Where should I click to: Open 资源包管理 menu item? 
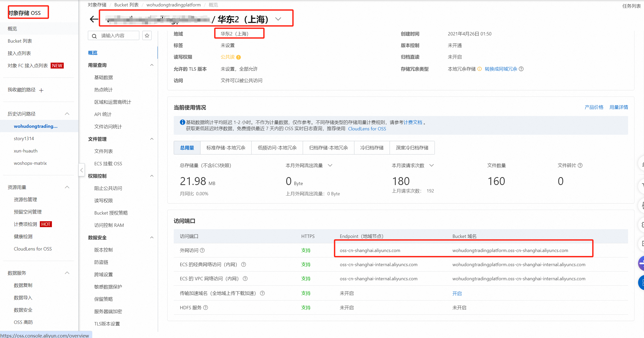click(x=25, y=200)
